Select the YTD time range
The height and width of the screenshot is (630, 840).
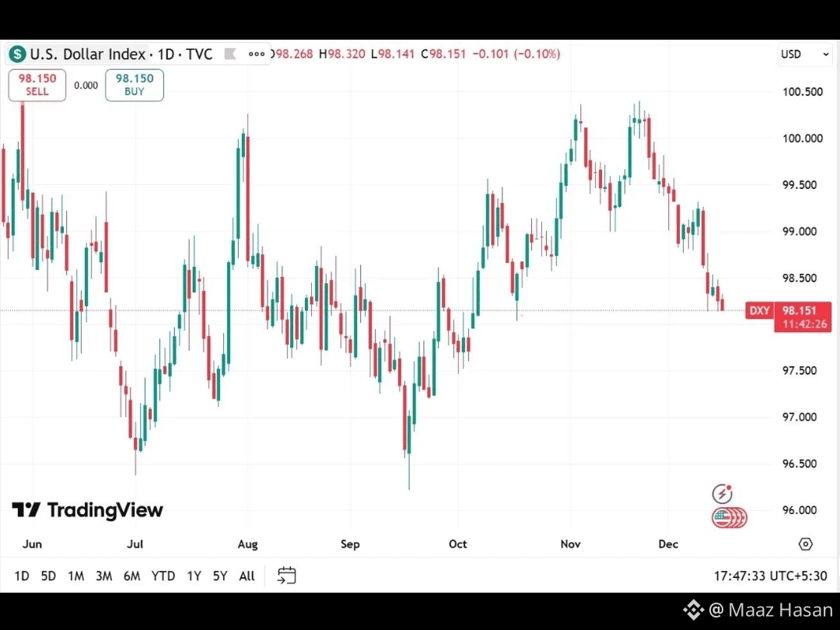[163, 576]
